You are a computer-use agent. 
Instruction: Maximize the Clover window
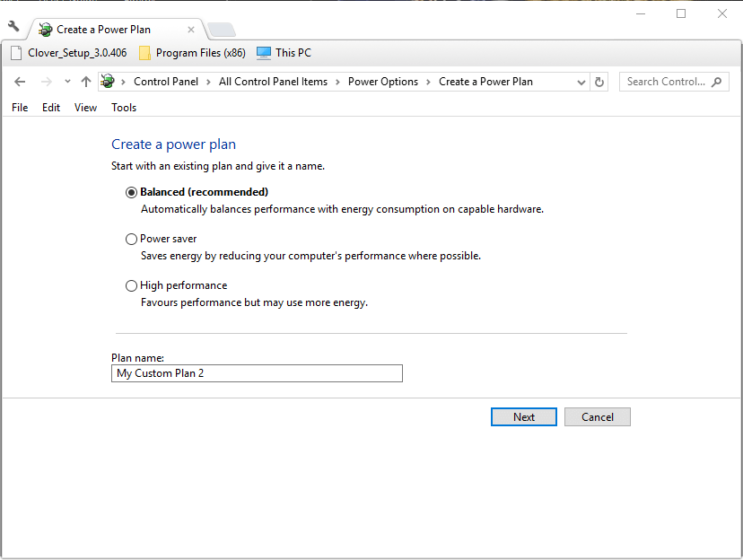pyautogui.click(x=681, y=13)
